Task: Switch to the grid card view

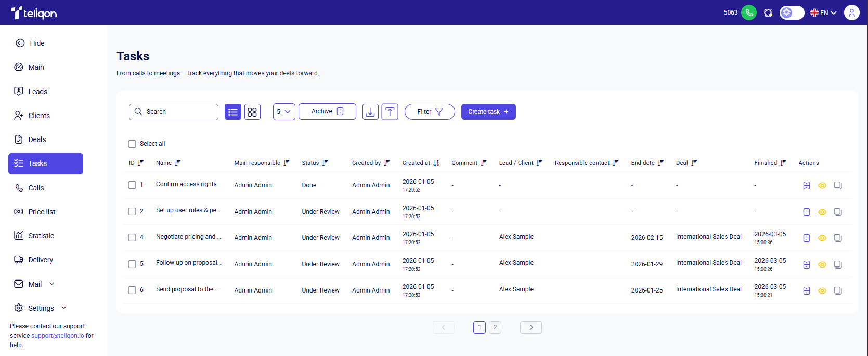Action: tap(252, 112)
